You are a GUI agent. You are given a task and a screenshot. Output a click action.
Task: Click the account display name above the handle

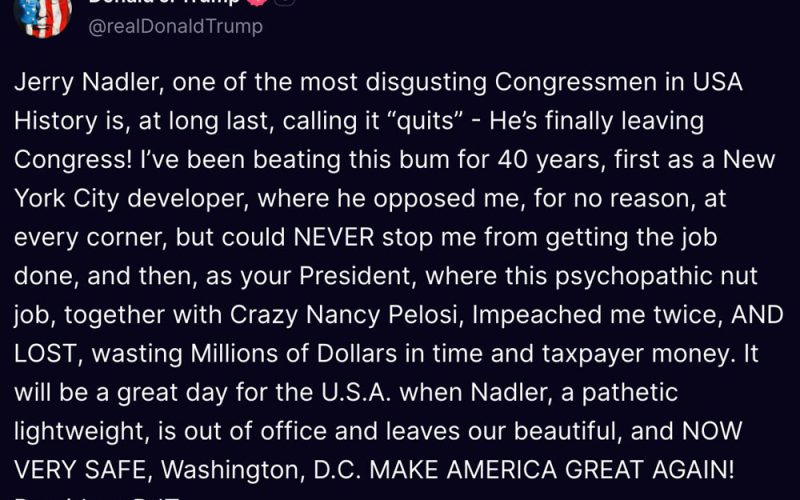click(x=165, y=3)
